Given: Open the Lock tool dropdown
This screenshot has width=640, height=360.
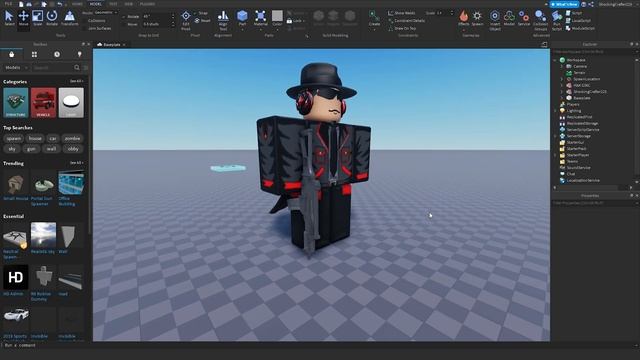Looking at the screenshot, I should [304, 21].
